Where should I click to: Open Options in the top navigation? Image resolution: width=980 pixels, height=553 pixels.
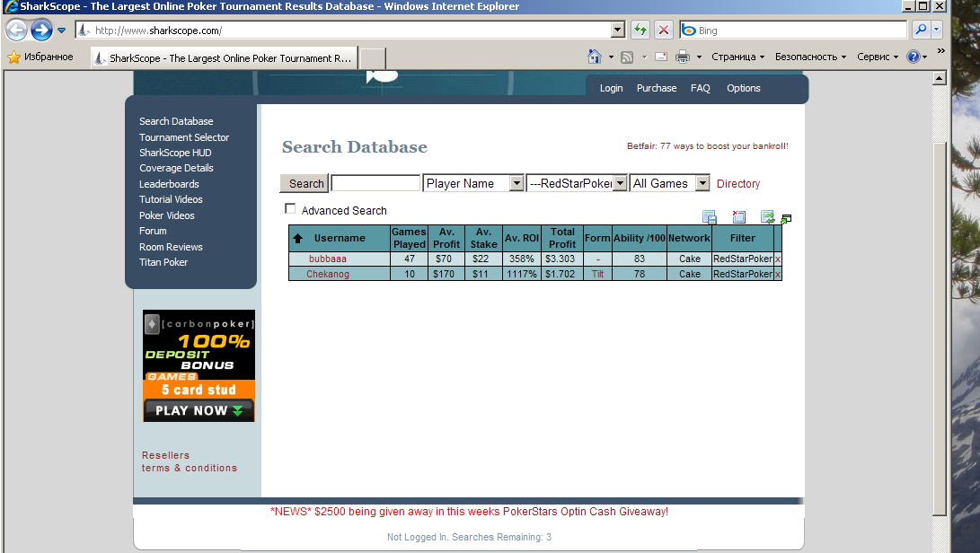743,88
